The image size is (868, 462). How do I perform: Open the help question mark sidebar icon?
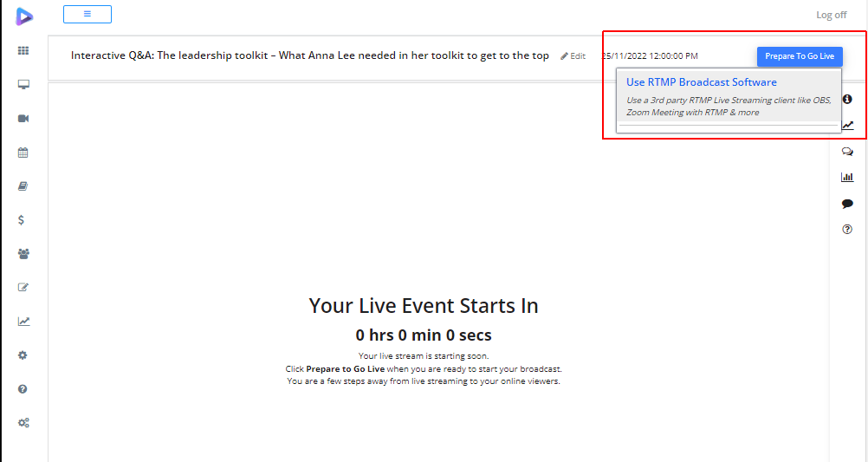[23, 389]
